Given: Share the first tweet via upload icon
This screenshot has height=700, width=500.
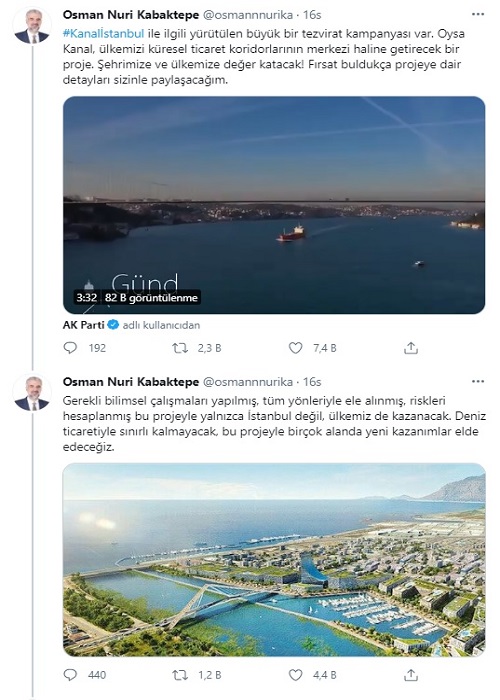Looking at the screenshot, I should tap(411, 348).
